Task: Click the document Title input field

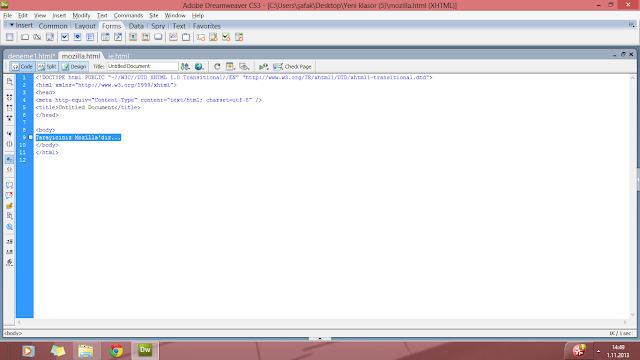Action: point(142,66)
